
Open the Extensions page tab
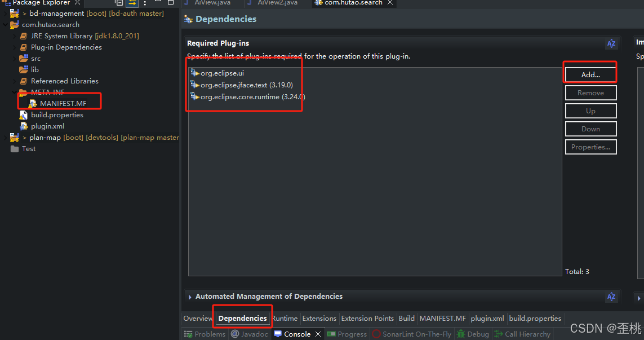[x=319, y=318]
